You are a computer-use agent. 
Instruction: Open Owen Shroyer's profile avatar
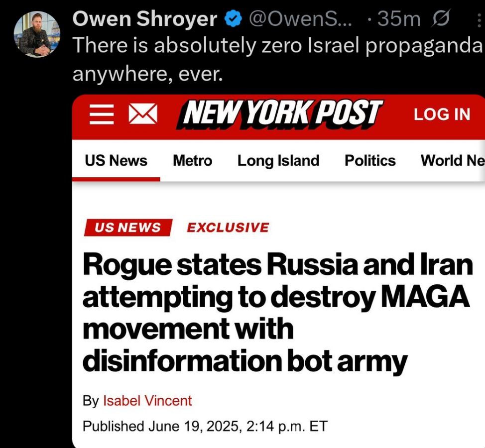[x=37, y=34]
